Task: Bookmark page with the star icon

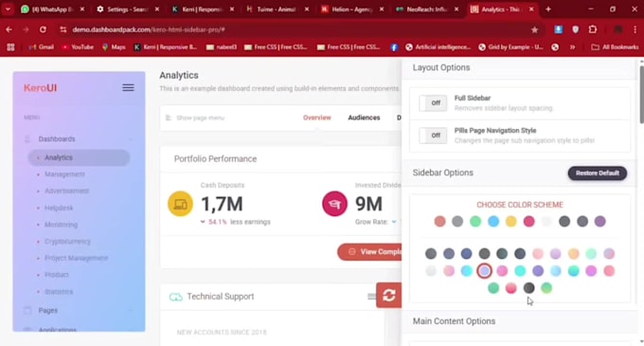Action: click(x=534, y=29)
